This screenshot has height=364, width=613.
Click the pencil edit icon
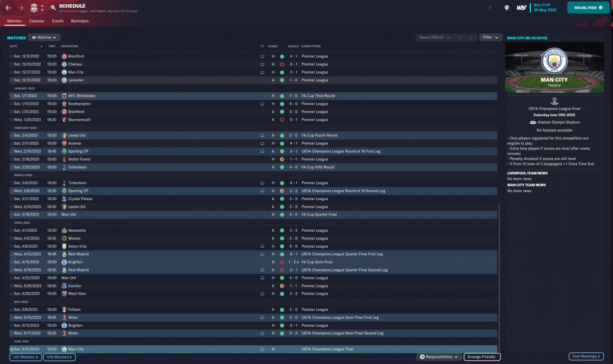pos(490,8)
